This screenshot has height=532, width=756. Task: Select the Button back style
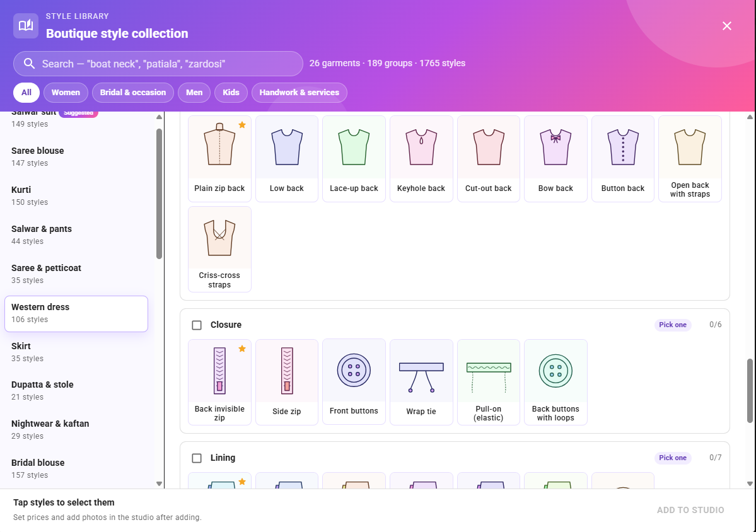pos(623,159)
